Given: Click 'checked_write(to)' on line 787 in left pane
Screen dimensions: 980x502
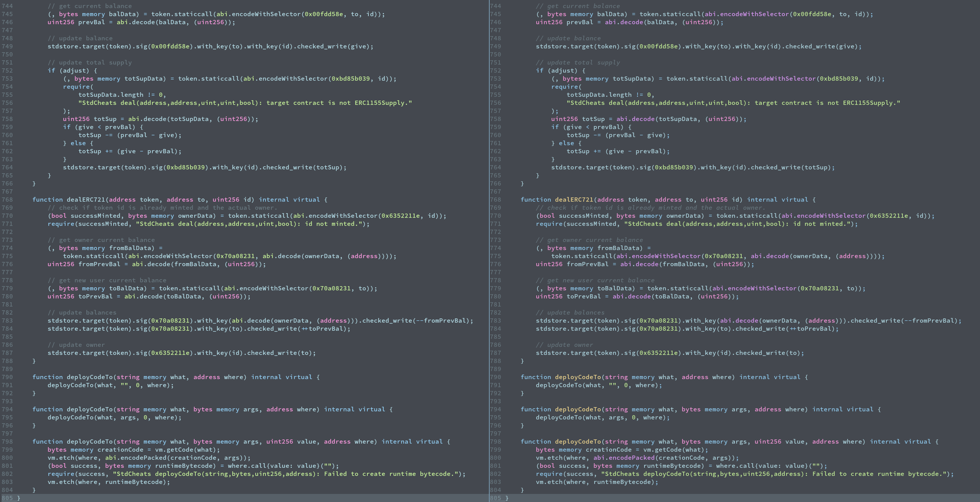Looking at the screenshot, I should coord(280,353).
